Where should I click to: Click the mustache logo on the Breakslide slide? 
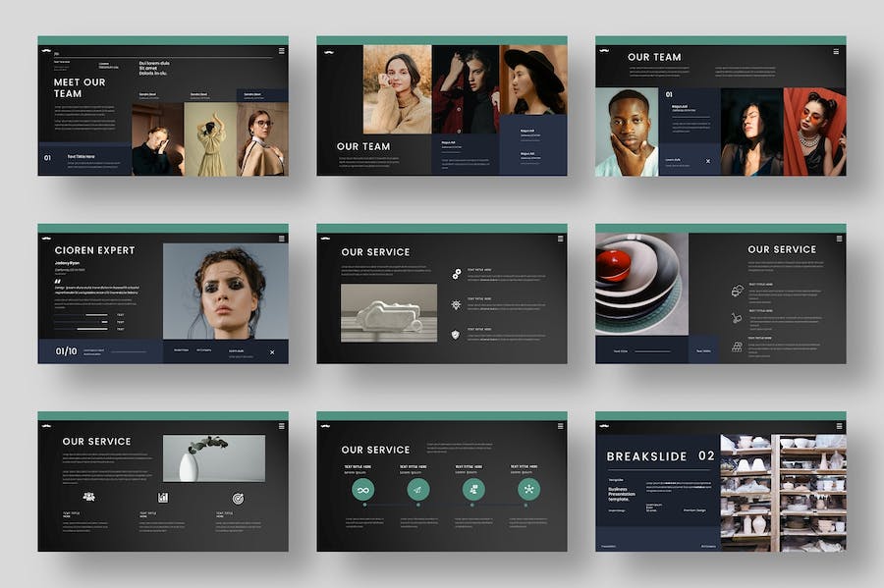603,426
